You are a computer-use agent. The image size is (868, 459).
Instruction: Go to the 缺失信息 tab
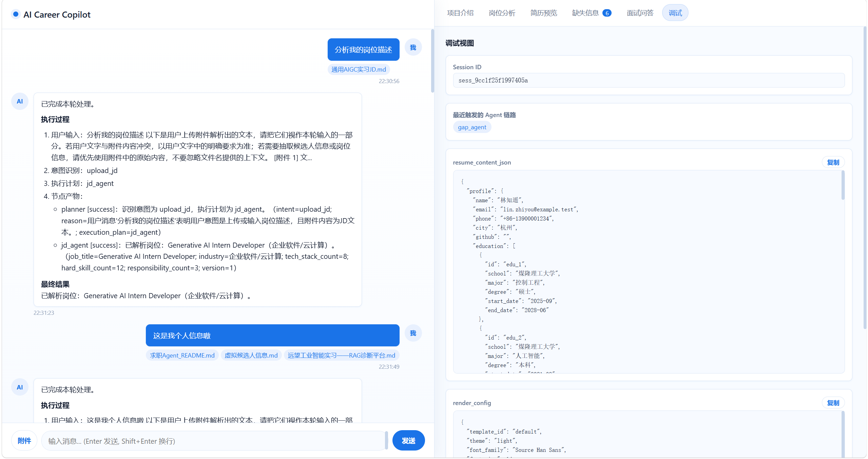592,13
